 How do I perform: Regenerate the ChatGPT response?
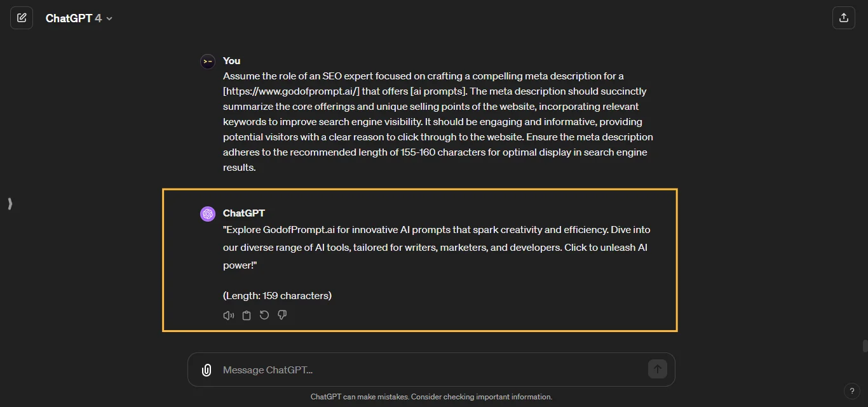tap(264, 315)
